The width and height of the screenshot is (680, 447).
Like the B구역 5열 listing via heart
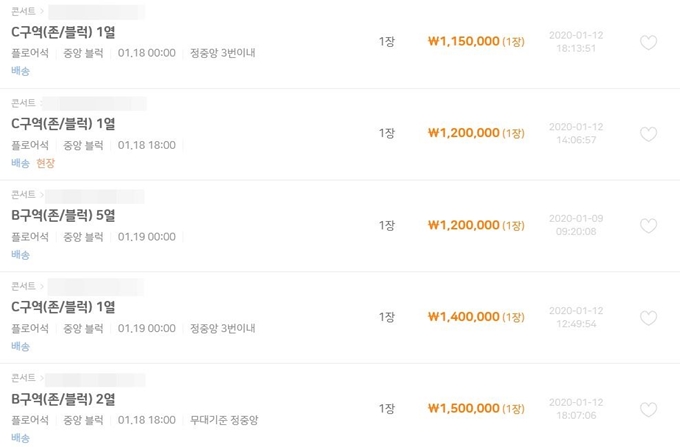pos(648,225)
